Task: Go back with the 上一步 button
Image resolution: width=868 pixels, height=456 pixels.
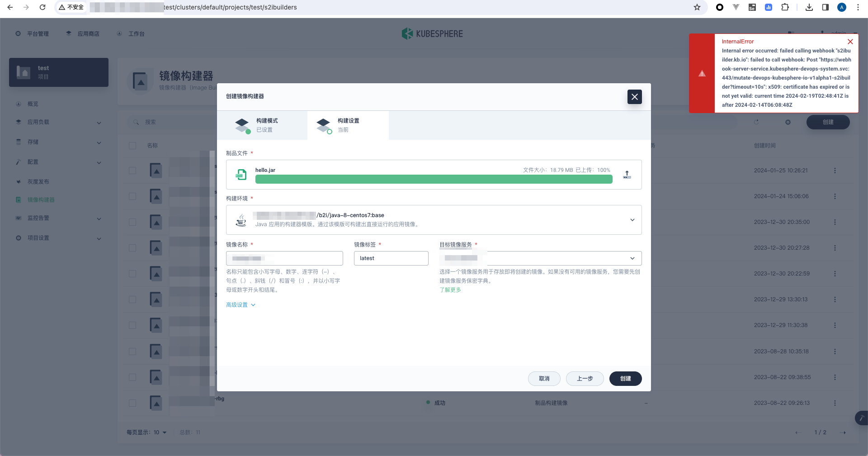Action: 585,379
